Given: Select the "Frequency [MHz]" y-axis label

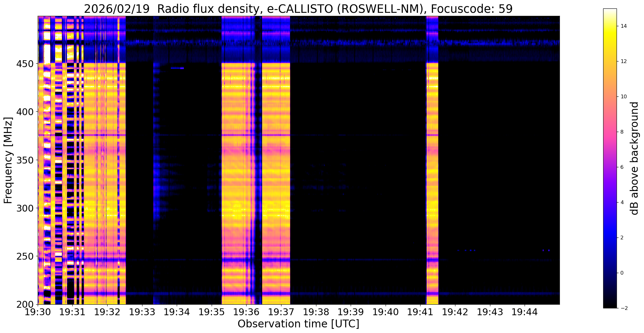Looking at the screenshot, I should click(x=8, y=160).
